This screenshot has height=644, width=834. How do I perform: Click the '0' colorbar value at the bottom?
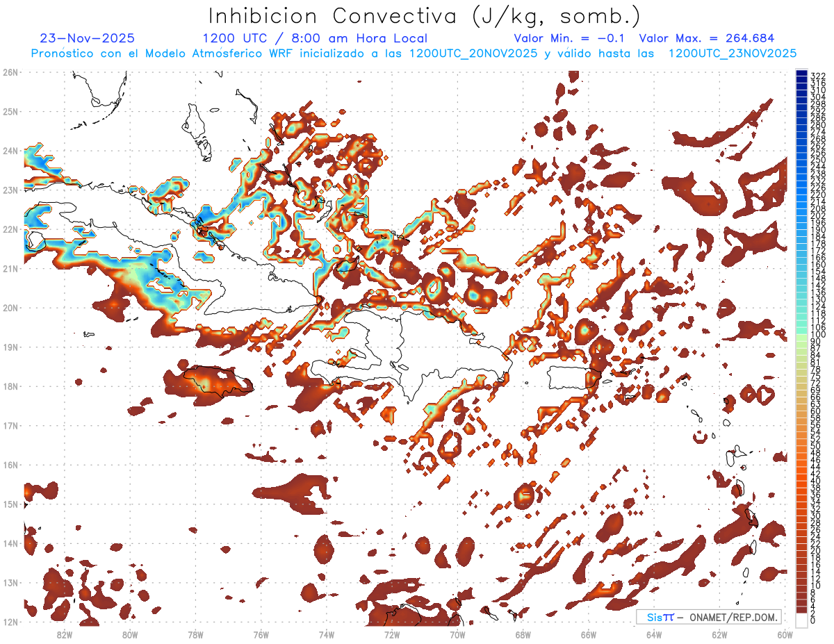[x=813, y=620]
